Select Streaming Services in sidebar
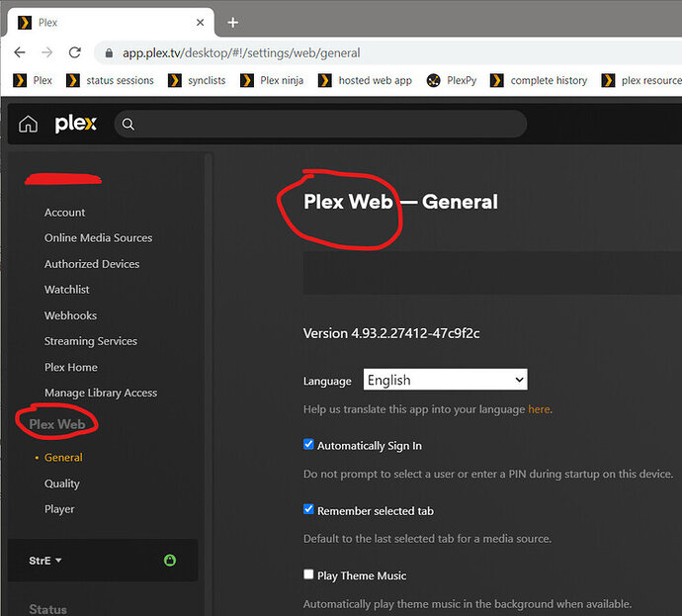The width and height of the screenshot is (682, 616). [x=91, y=341]
